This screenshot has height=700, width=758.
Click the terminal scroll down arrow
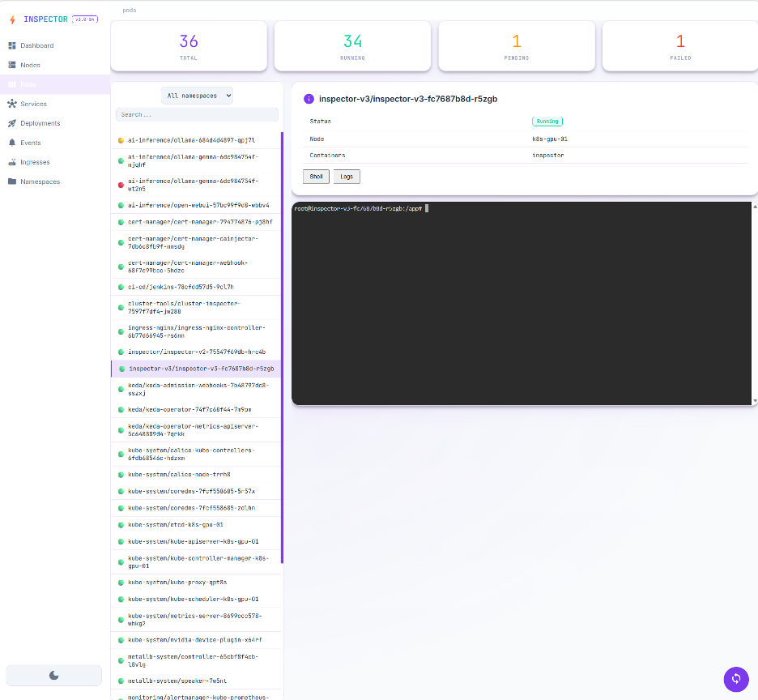755,400
